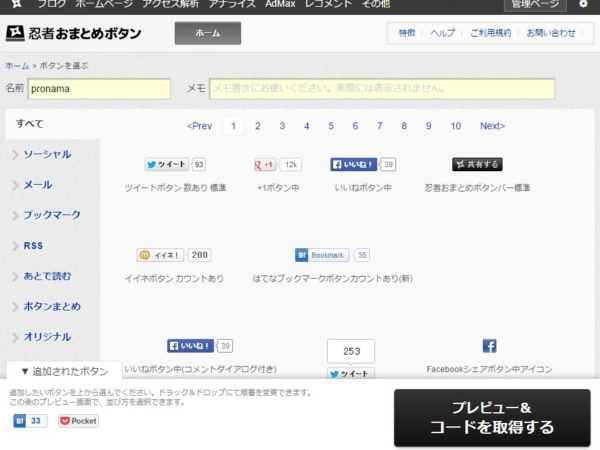600x450 pixels.
Task: Click the 忍者おまとめボタンバー標準 label
Action: tap(477, 188)
